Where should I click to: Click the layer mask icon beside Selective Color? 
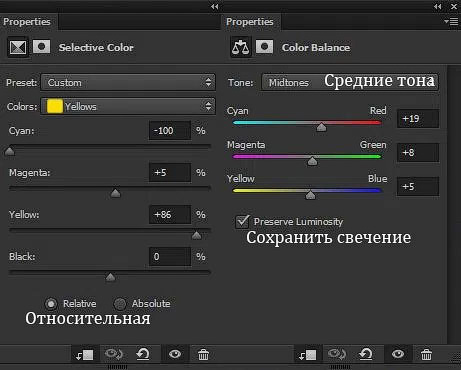coord(42,47)
